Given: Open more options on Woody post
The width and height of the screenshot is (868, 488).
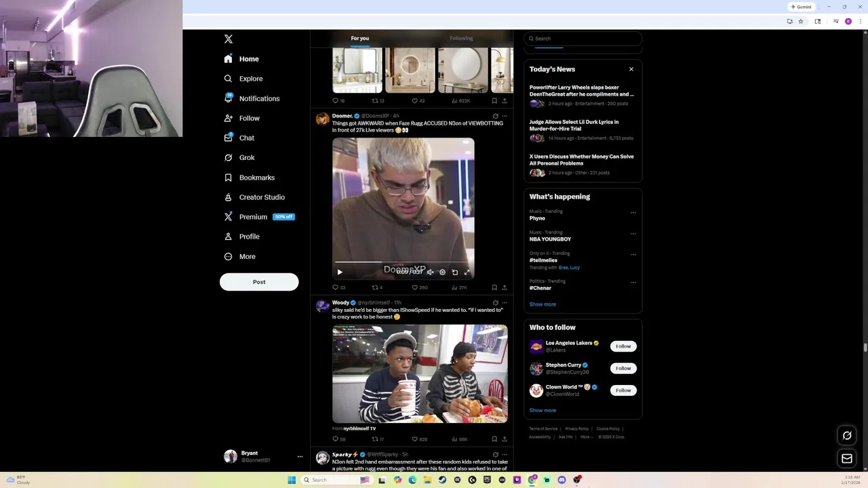Looking at the screenshot, I should pyautogui.click(x=505, y=302).
